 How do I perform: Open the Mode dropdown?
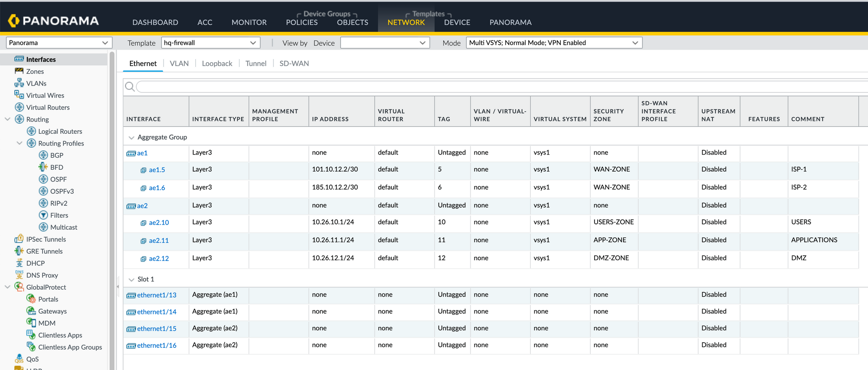click(x=554, y=43)
